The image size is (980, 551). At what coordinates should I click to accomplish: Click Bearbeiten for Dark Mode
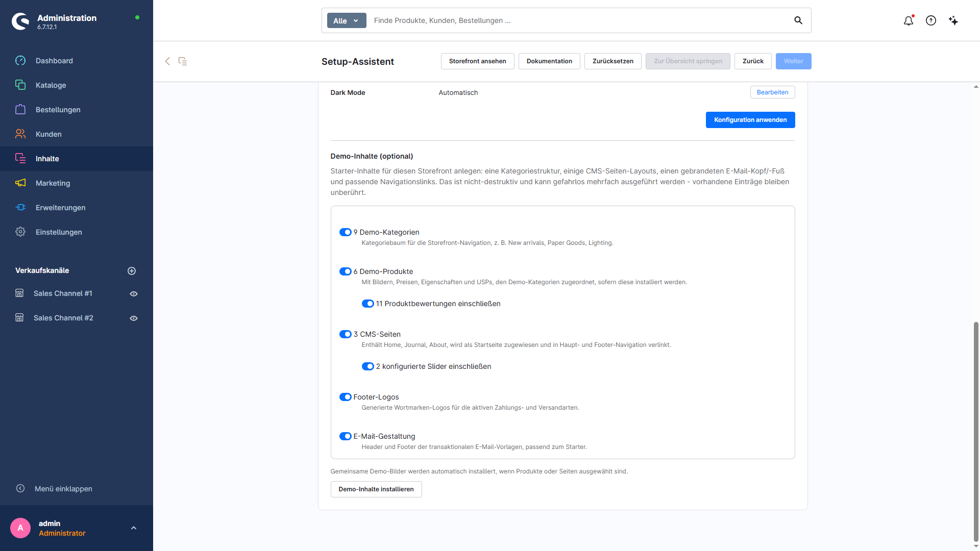click(773, 92)
